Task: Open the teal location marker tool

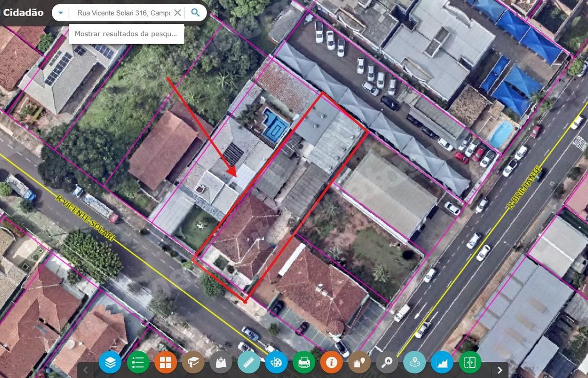Action: pyautogui.click(x=414, y=362)
